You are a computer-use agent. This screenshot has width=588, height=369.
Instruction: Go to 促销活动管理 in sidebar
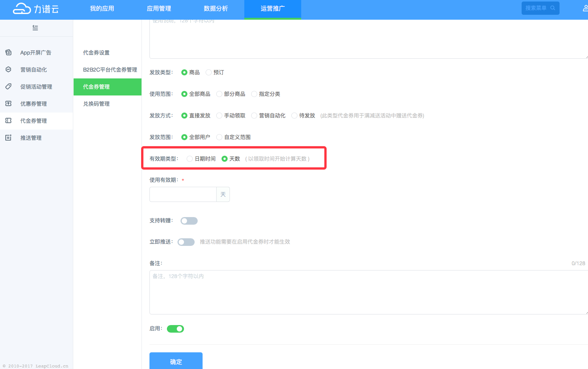pyautogui.click(x=36, y=87)
